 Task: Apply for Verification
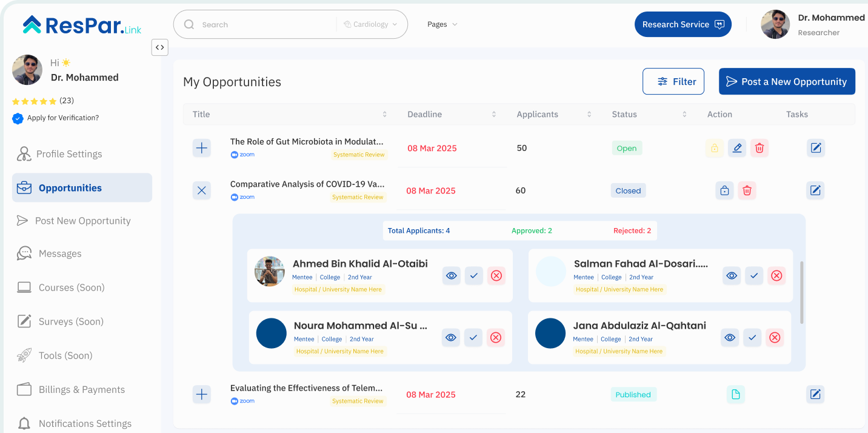(55, 118)
